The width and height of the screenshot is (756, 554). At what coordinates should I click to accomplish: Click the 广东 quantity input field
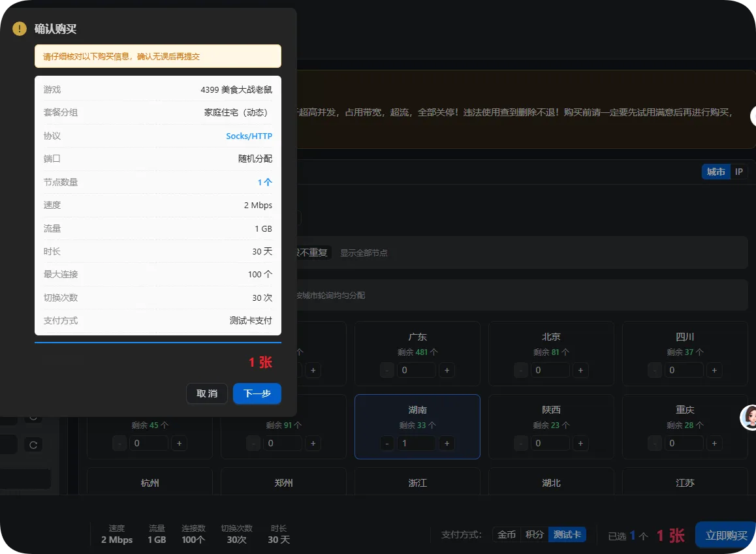417,371
